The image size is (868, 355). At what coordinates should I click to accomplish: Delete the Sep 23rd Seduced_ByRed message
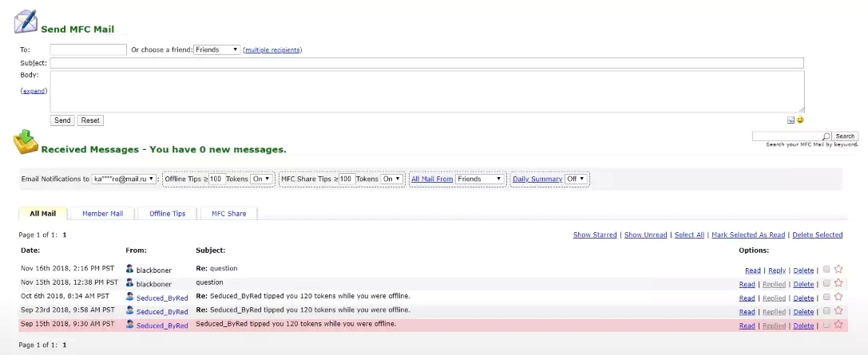tap(803, 312)
